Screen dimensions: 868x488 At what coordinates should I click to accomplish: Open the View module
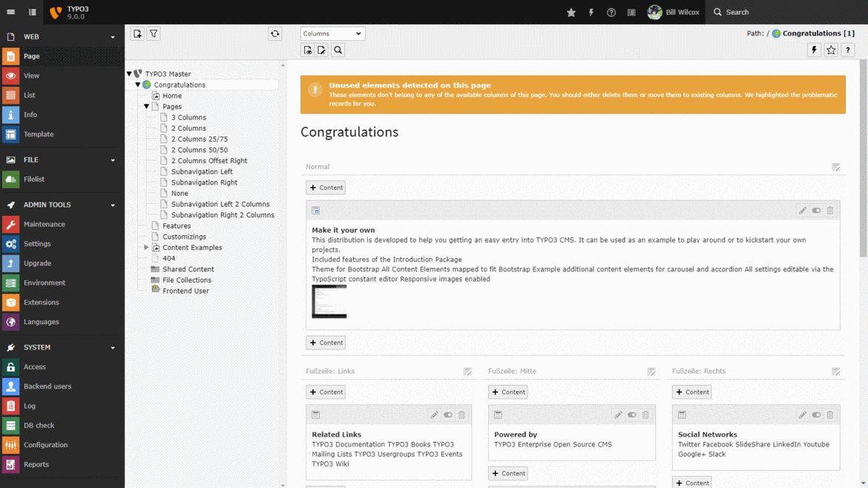coord(62,75)
